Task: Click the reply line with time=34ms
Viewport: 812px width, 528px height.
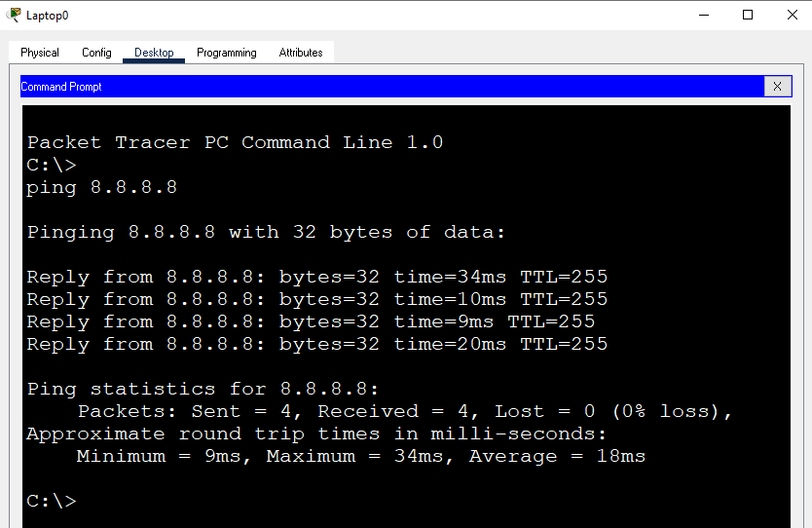Action: pos(317,278)
